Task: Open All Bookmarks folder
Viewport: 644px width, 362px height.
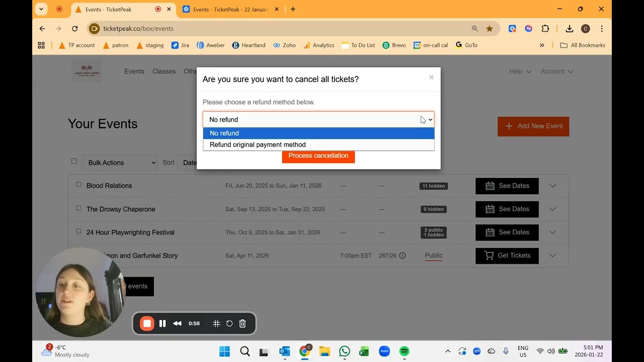Action: point(583,45)
